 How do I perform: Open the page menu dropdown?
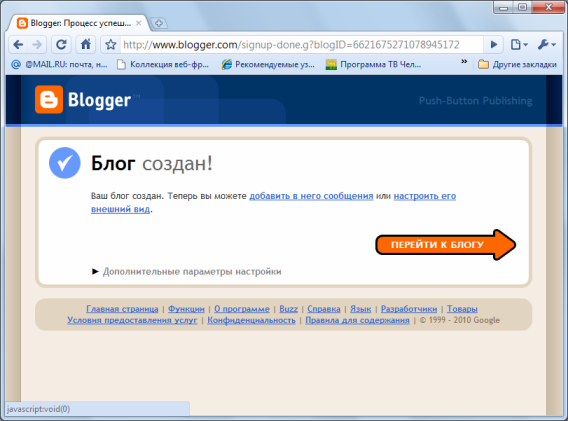519,45
